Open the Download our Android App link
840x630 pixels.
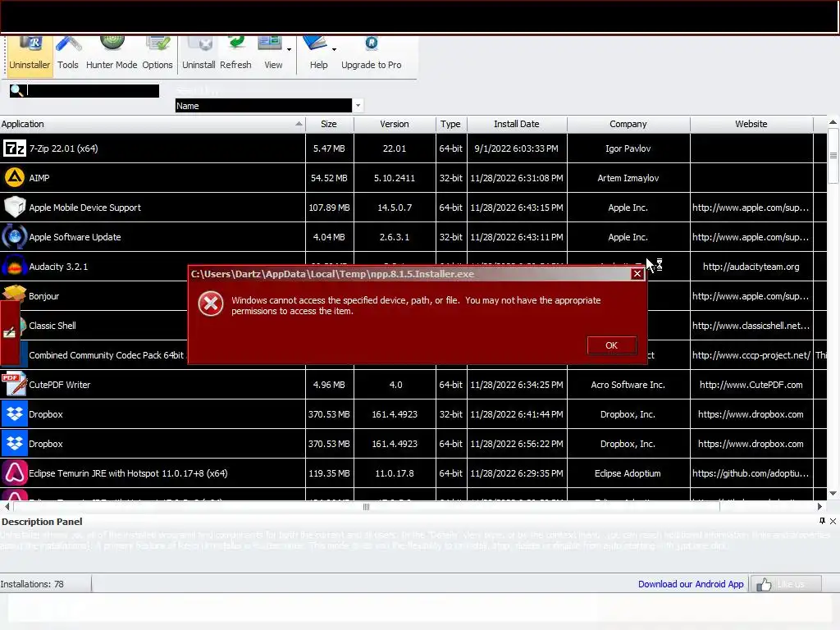click(x=691, y=584)
